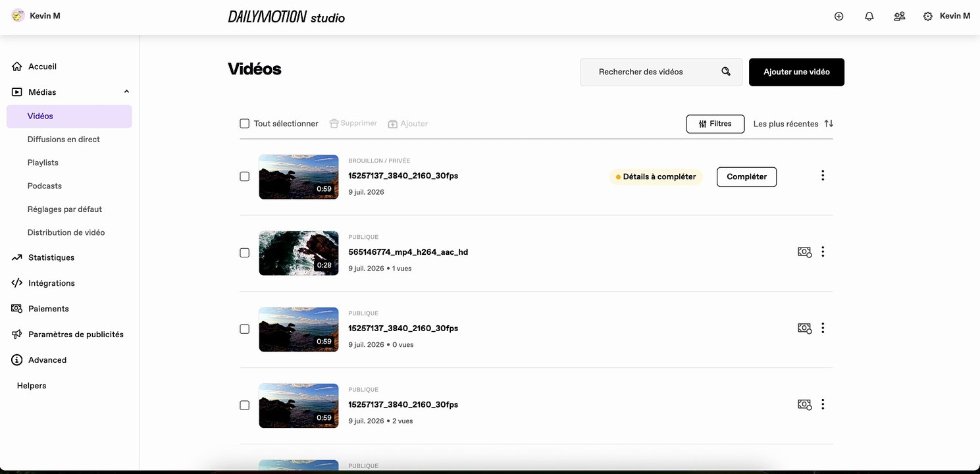Click the Statistiques trend icon
Screen dimensions: 980x474
[17, 257]
